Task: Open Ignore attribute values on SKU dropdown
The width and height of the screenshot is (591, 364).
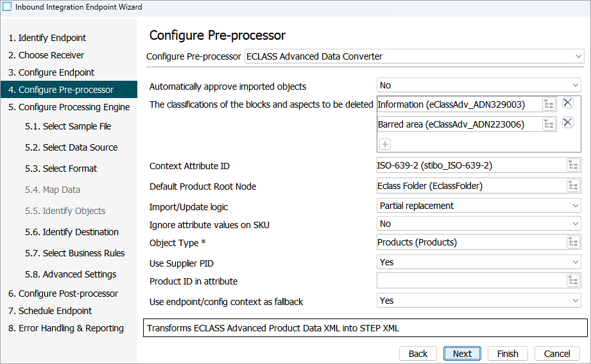Action: tap(479, 224)
